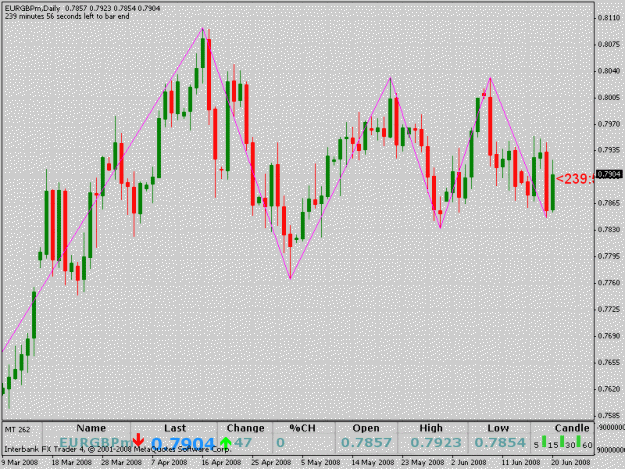
Task: Click the green bar next to candle 15
Action: pyautogui.click(x=562, y=441)
